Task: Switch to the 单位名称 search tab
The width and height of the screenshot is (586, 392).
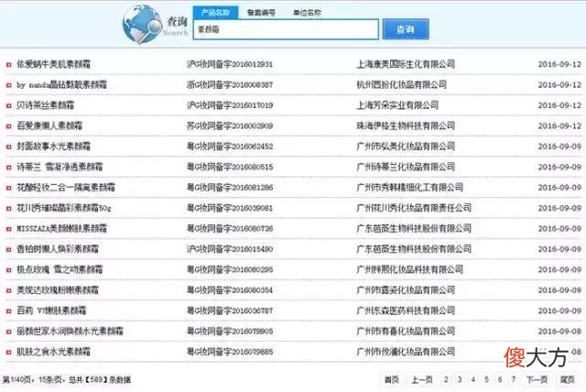Action: click(307, 13)
